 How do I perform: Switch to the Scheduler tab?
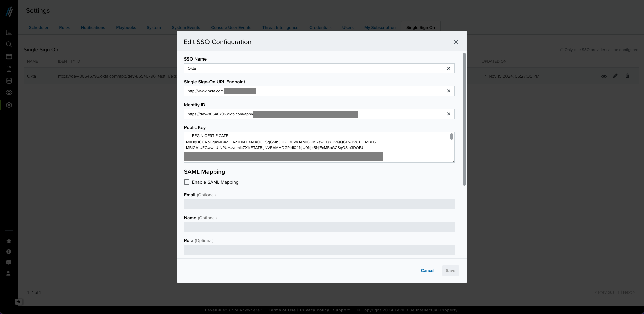pos(39,28)
